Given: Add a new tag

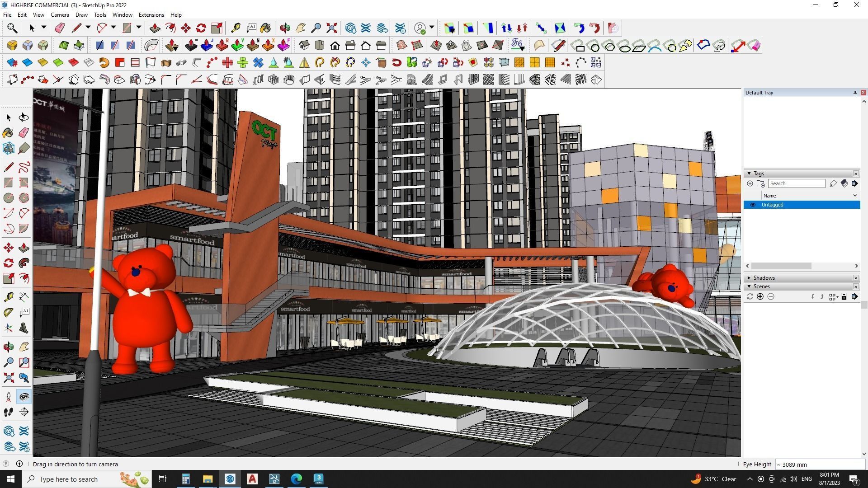Looking at the screenshot, I should (x=750, y=183).
